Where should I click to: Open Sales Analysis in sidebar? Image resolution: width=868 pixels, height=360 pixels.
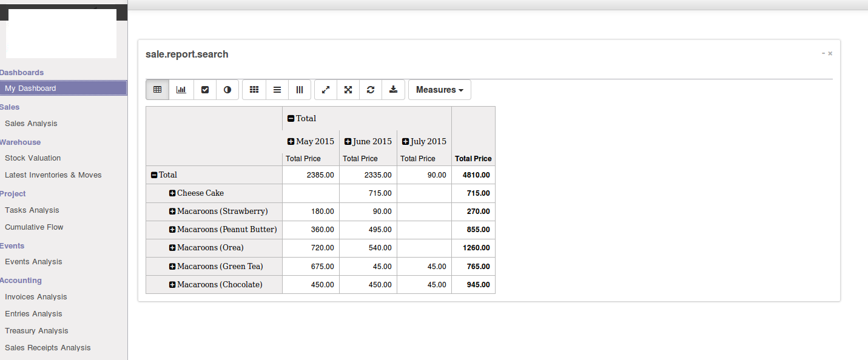31,124
